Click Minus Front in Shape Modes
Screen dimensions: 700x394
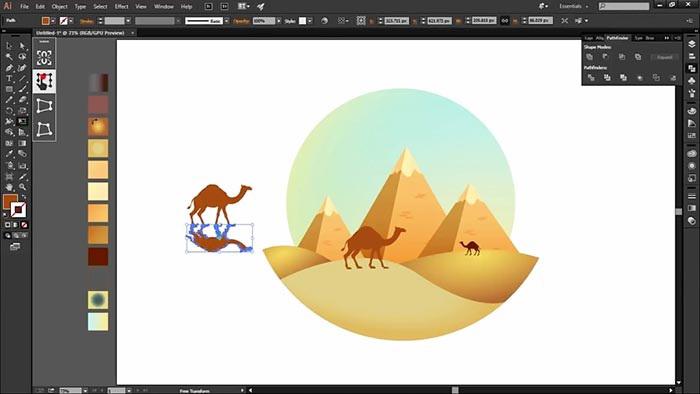(x=605, y=57)
